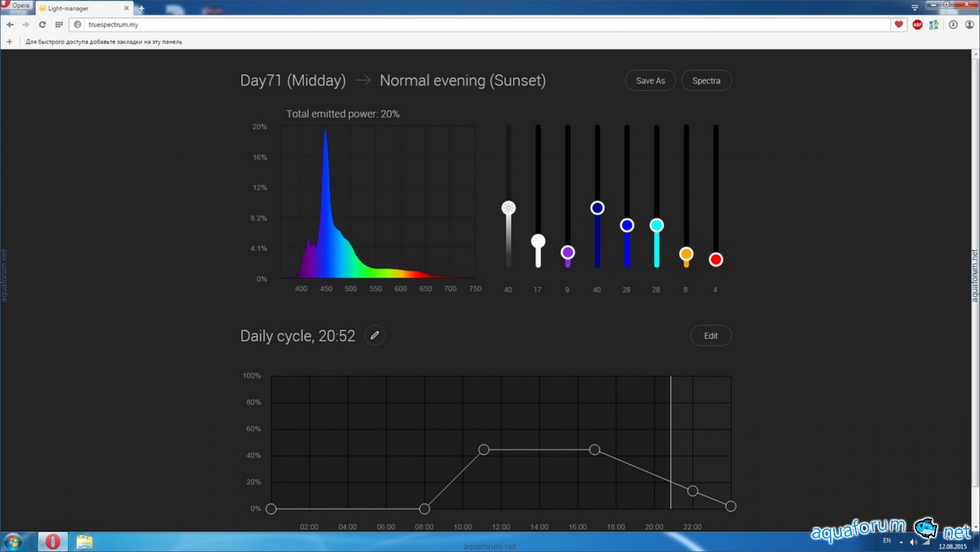This screenshot has height=552, width=980.
Task: Reload the page with the refresh icon
Action: [42, 25]
